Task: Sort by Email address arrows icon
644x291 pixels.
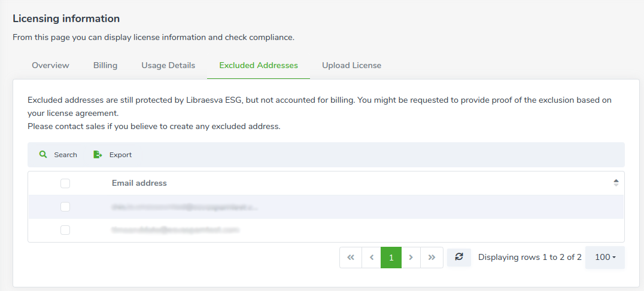Action: (x=616, y=183)
